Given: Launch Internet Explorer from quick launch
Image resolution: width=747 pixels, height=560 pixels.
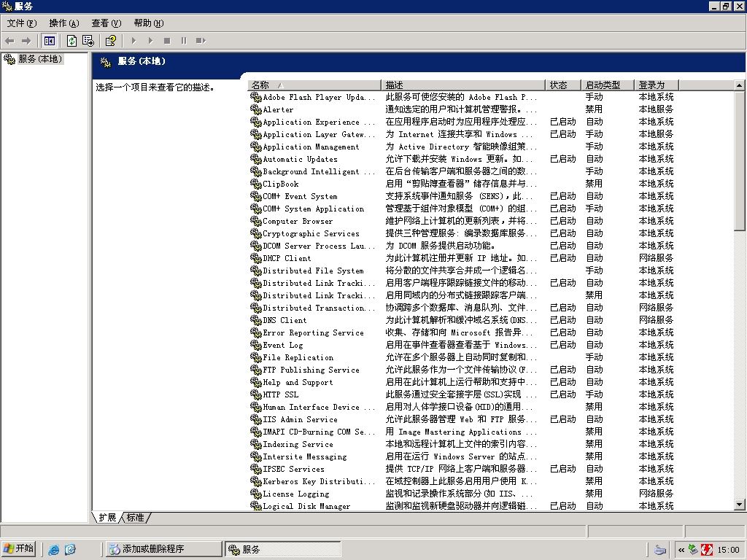Looking at the screenshot, I should 53,550.
